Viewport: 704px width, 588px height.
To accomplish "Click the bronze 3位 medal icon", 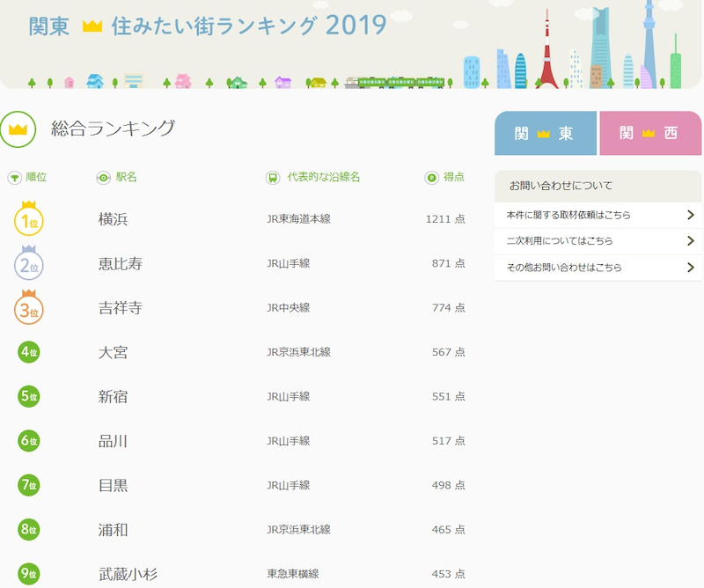I will pyautogui.click(x=29, y=309).
